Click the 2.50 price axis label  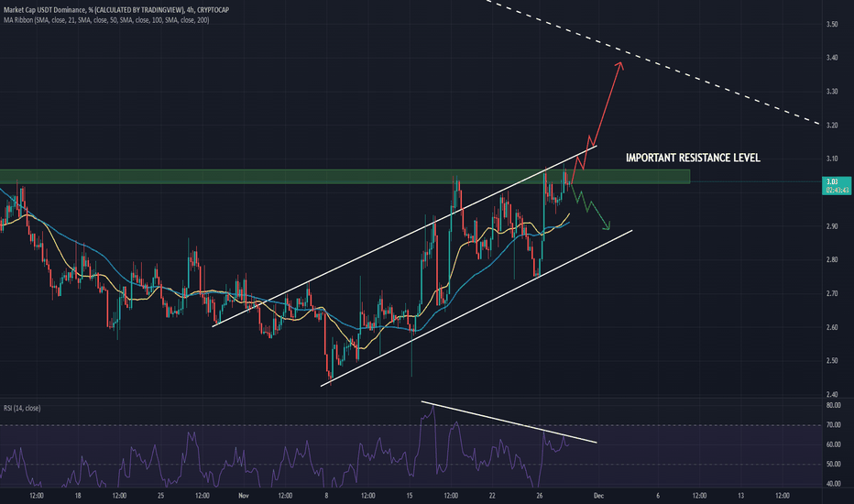(832, 361)
